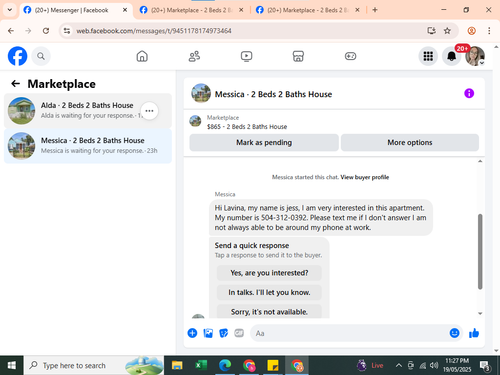The width and height of the screenshot is (500, 375).
Task: Open Chrome three-dot menu
Action: pos(489,31)
